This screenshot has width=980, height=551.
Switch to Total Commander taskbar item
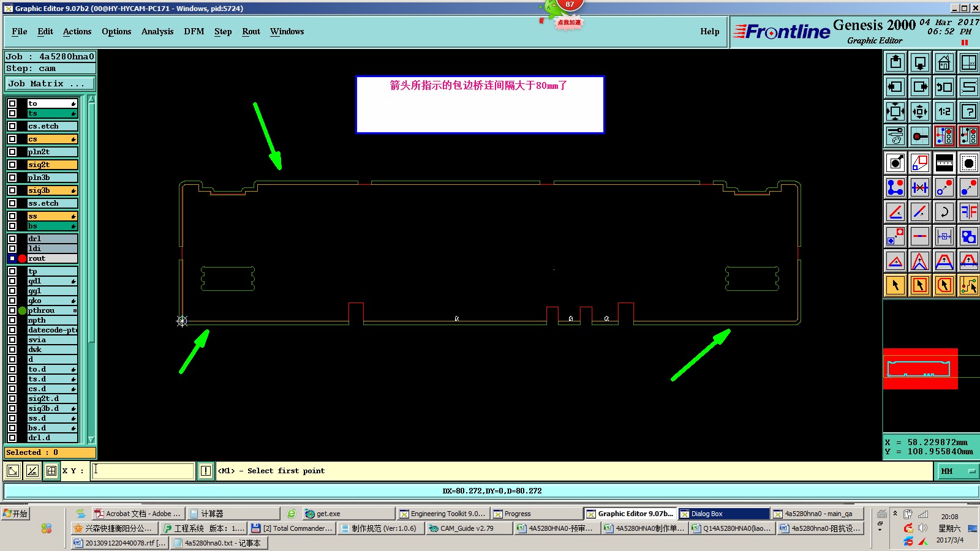click(292, 528)
